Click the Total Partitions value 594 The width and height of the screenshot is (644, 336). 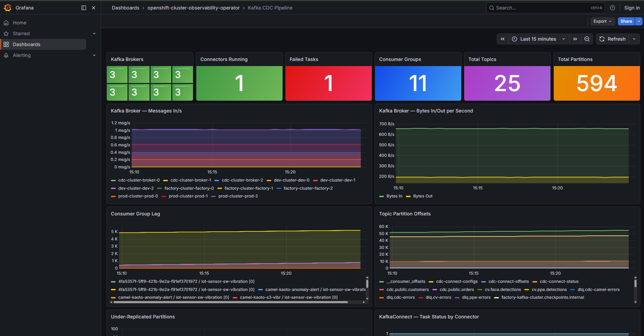click(597, 83)
